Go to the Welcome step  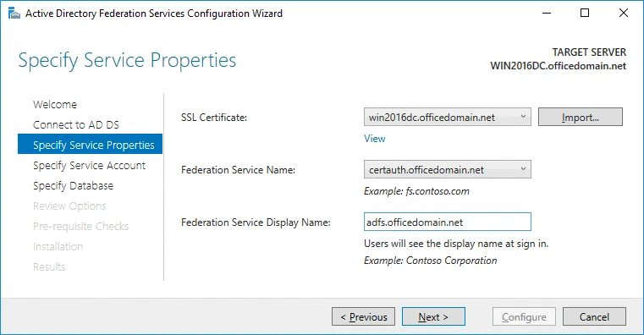(55, 104)
